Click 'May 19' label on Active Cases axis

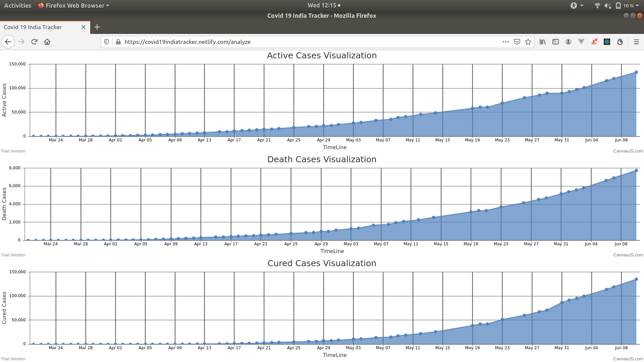coord(472,140)
